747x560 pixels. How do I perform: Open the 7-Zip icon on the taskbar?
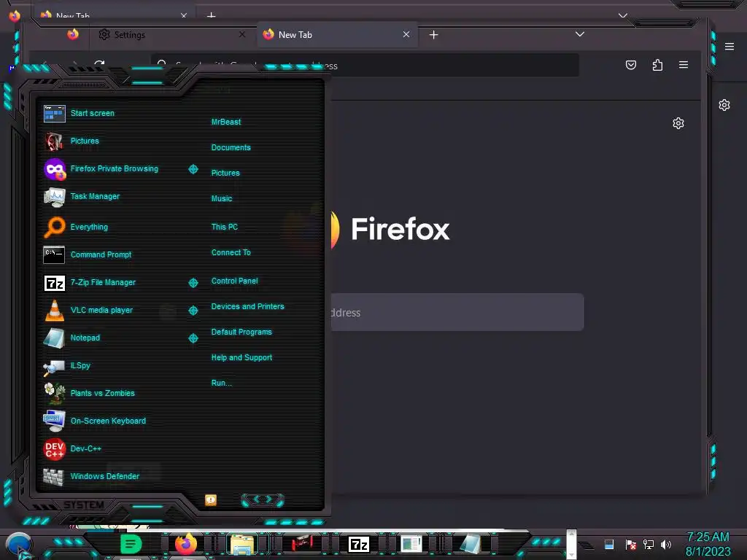pyautogui.click(x=359, y=544)
